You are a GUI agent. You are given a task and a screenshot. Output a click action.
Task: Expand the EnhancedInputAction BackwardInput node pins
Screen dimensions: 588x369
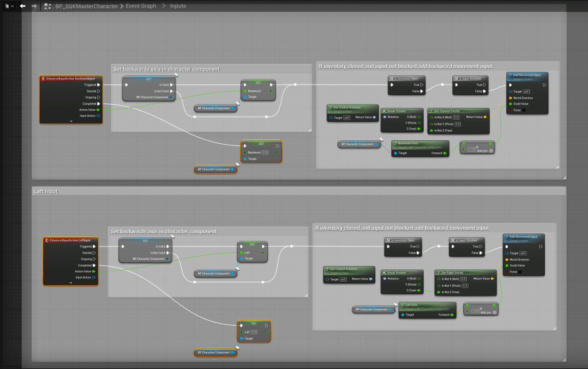pos(71,121)
